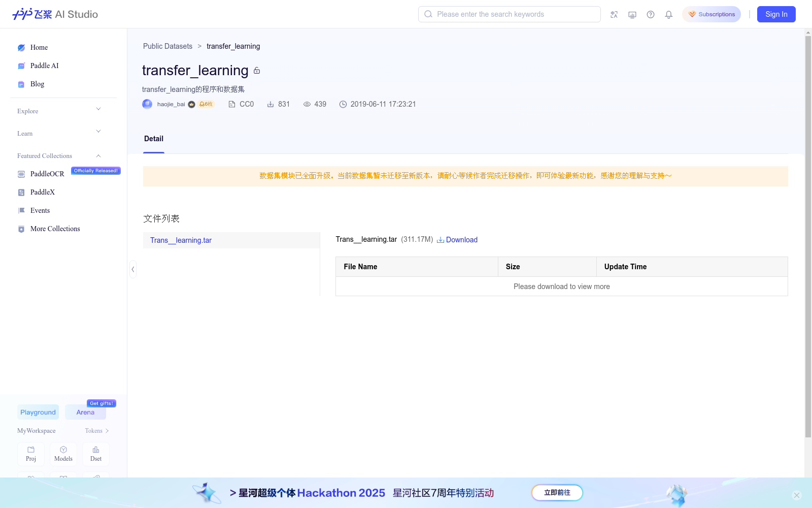
Task: Click the Events flag icon
Action: [x=21, y=211]
